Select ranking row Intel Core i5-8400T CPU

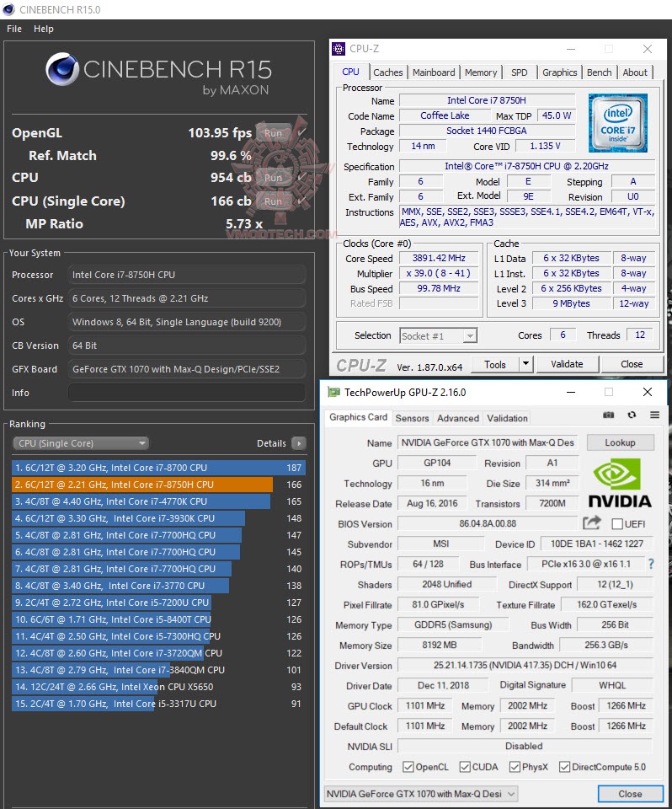point(159,619)
